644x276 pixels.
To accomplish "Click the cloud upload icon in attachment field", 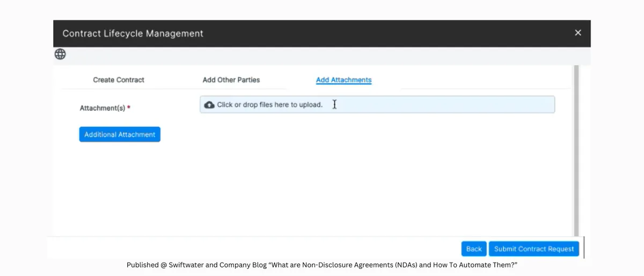I will click(x=209, y=105).
